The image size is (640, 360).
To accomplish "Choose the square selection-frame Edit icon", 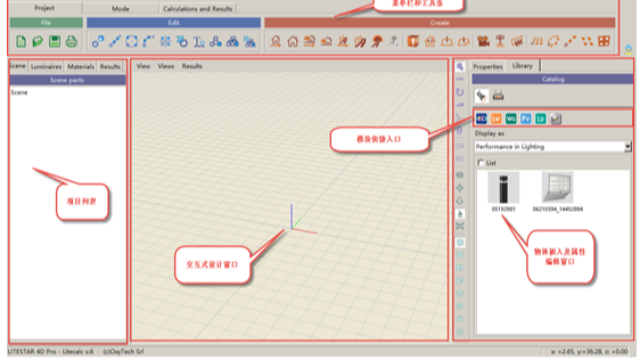I will click(x=131, y=41).
